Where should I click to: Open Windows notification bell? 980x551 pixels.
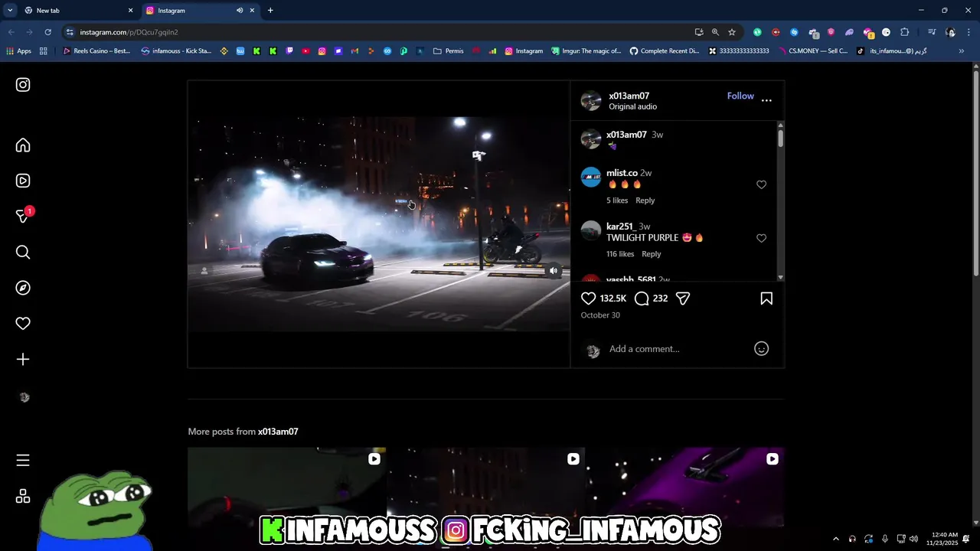coord(966,539)
